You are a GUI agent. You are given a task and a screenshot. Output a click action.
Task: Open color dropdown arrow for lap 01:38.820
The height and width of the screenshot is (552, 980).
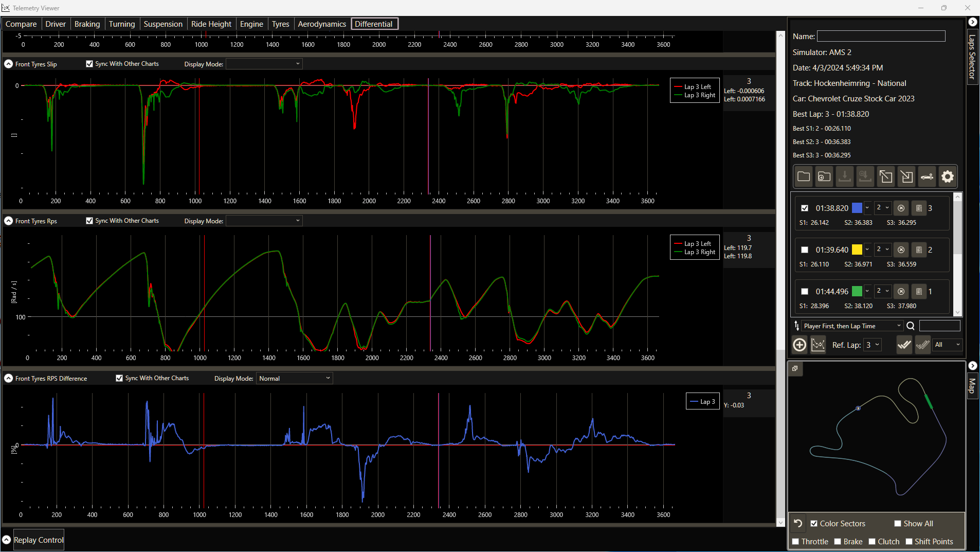[867, 208]
